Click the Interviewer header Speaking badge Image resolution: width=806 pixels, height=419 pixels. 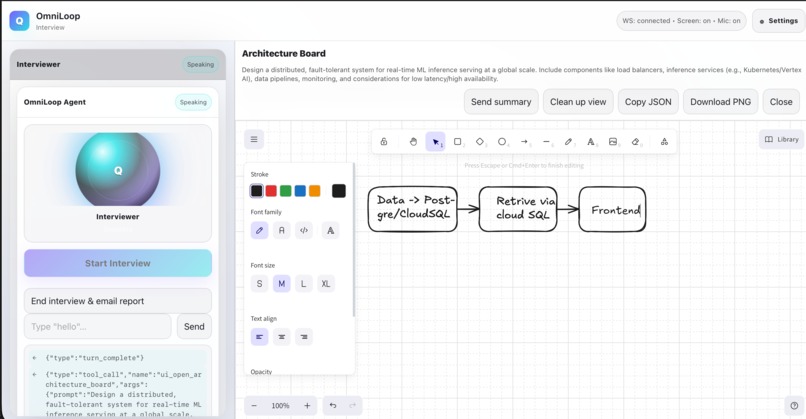(200, 65)
